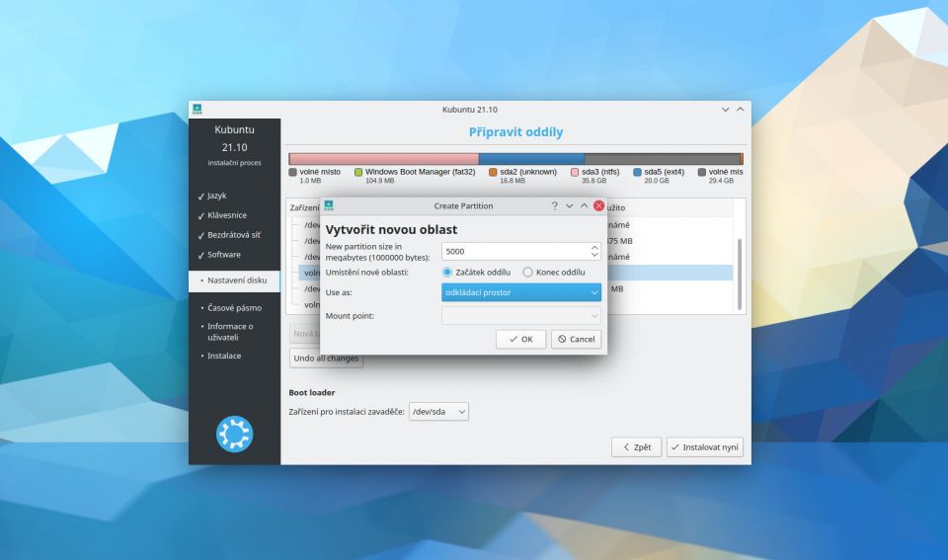The height and width of the screenshot is (560, 948).
Task: Click the pink sda3 segment in partition bar
Action: [384, 159]
